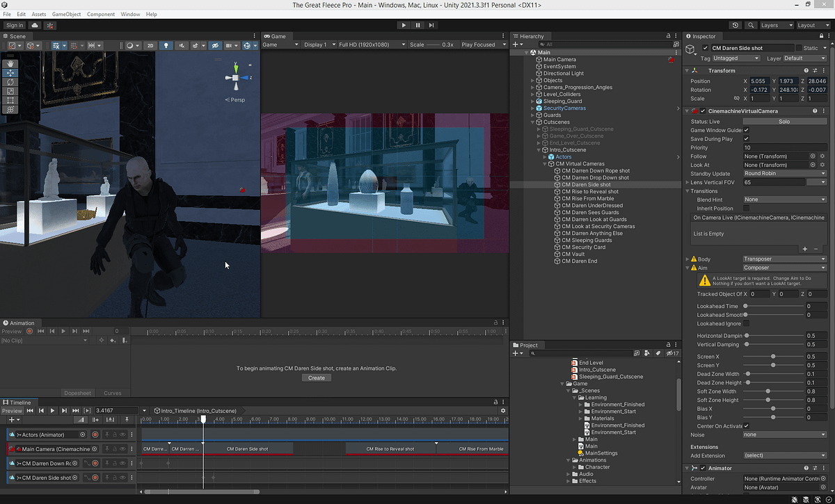Switch to the Curves tab in Animation
Viewport: 835px width, 504px height.
click(111, 393)
